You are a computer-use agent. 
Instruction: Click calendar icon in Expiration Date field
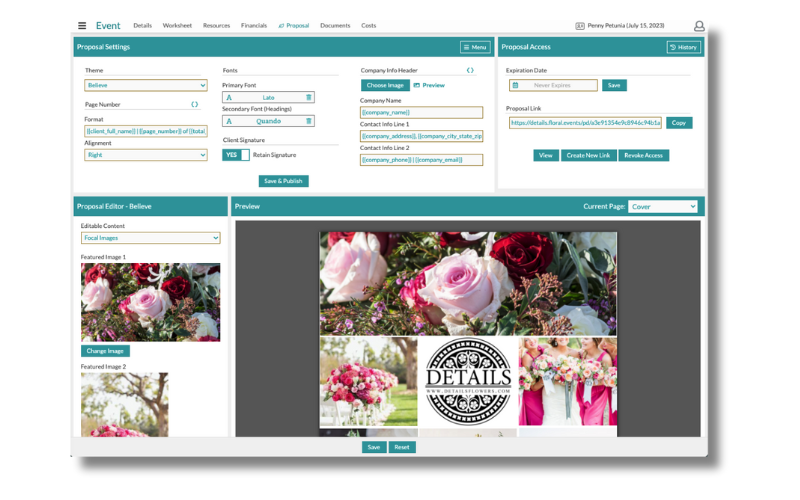pyautogui.click(x=516, y=85)
